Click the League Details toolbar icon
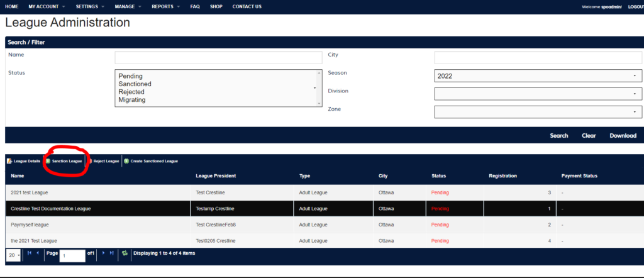 pyautogui.click(x=9, y=161)
